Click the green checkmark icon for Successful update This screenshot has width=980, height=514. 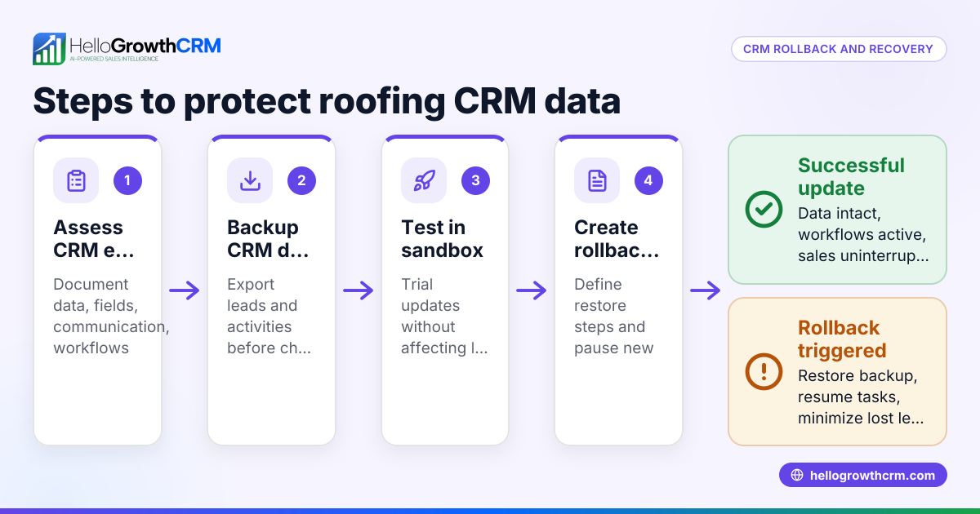tap(764, 210)
